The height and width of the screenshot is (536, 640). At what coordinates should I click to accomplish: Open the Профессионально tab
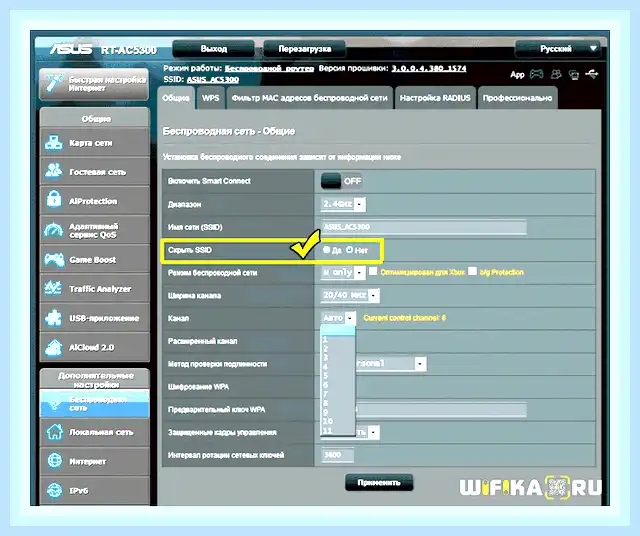tap(518, 98)
